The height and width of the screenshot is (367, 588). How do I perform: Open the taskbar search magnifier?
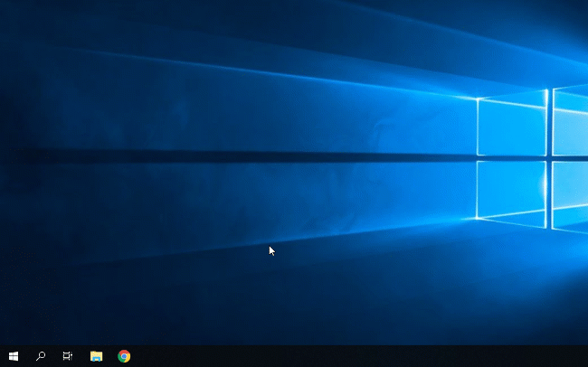pos(41,356)
